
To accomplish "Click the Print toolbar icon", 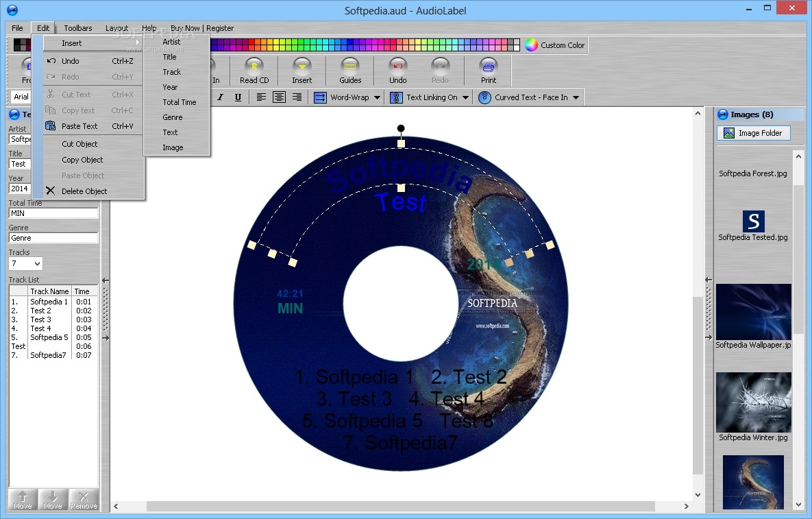I will click(489, 66).
